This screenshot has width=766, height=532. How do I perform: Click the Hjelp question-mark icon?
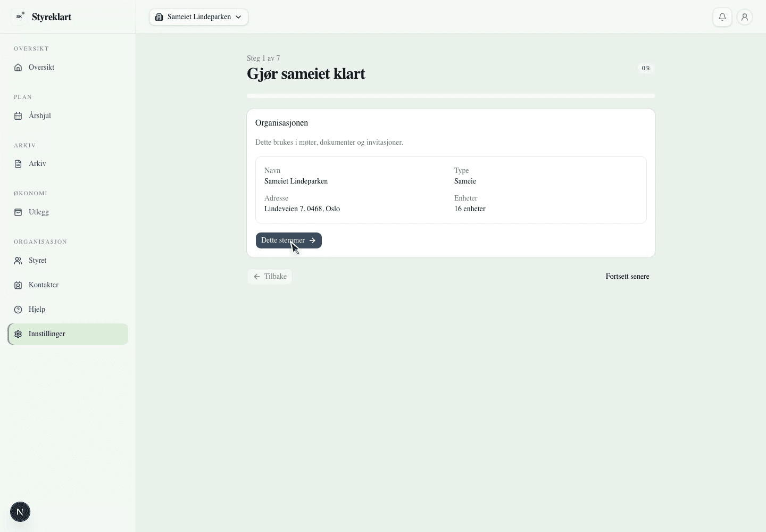pyautogui.click(x=18, y=310)
